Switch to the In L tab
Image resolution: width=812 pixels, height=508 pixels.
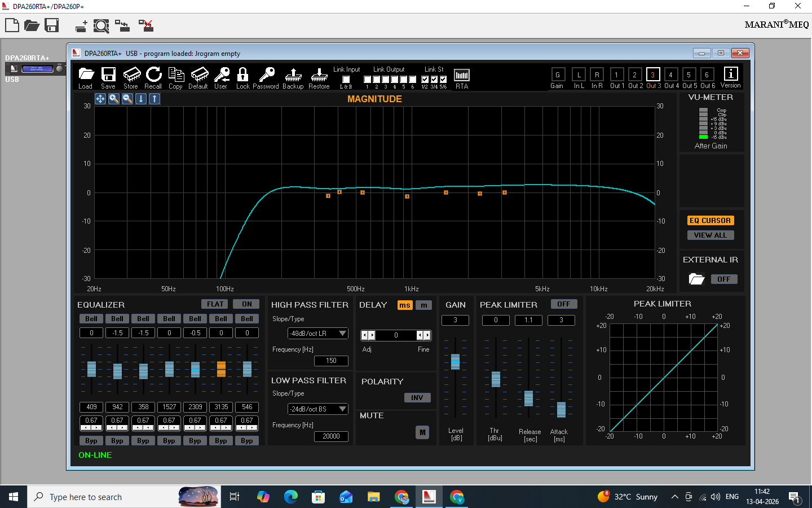[x=579, y=75]
